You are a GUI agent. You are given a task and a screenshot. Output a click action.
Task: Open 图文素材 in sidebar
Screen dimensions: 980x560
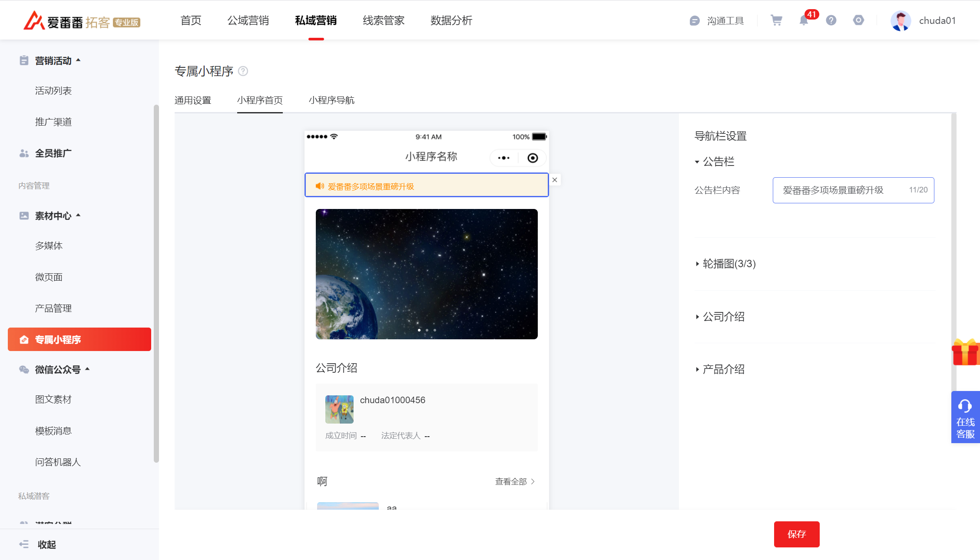(x=53, y=399)
